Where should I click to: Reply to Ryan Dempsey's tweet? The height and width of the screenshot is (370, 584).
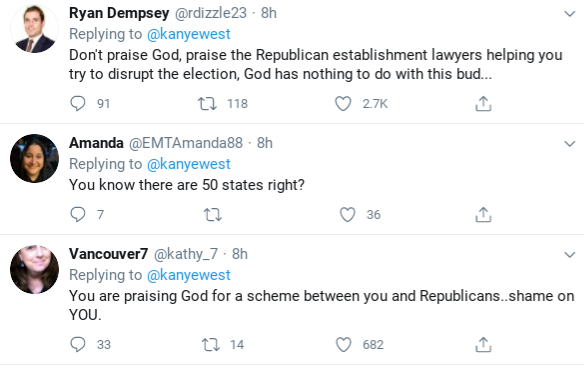78,103
